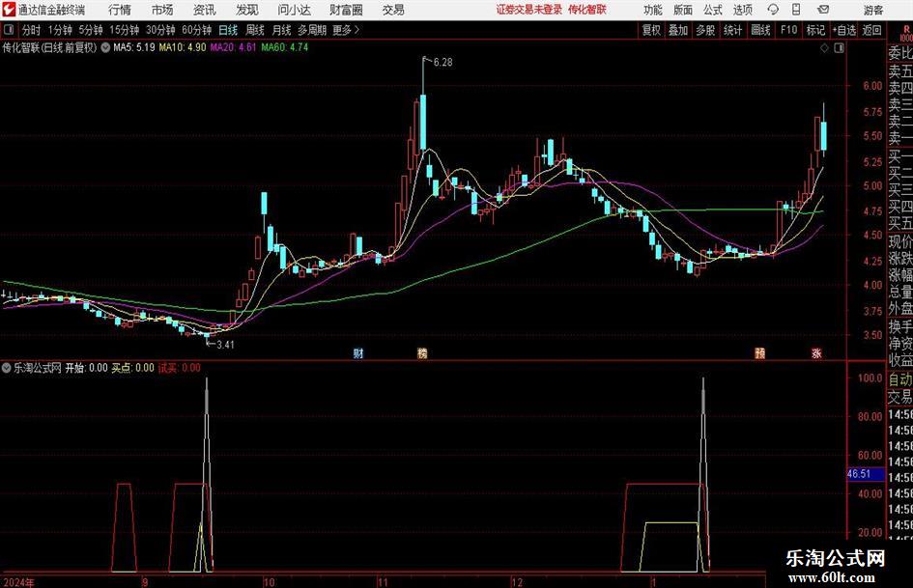Click the 财 marker icon below the chart

358,352
